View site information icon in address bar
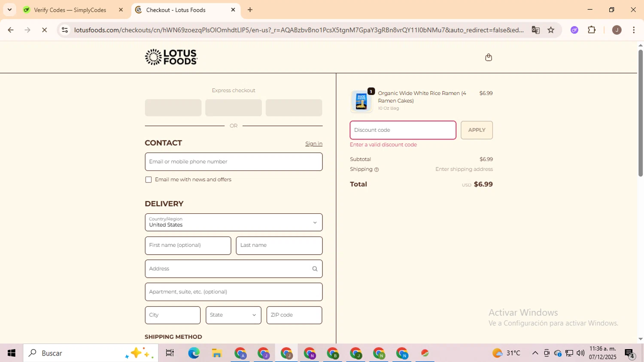Screen dimensions: 644x362 [65, 30]
